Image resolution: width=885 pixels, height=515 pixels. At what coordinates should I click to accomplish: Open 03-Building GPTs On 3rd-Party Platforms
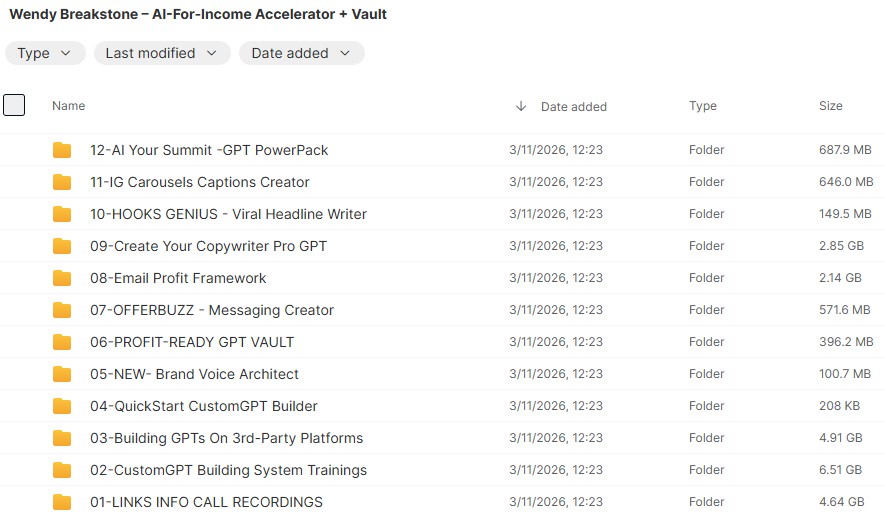(226, 438)
